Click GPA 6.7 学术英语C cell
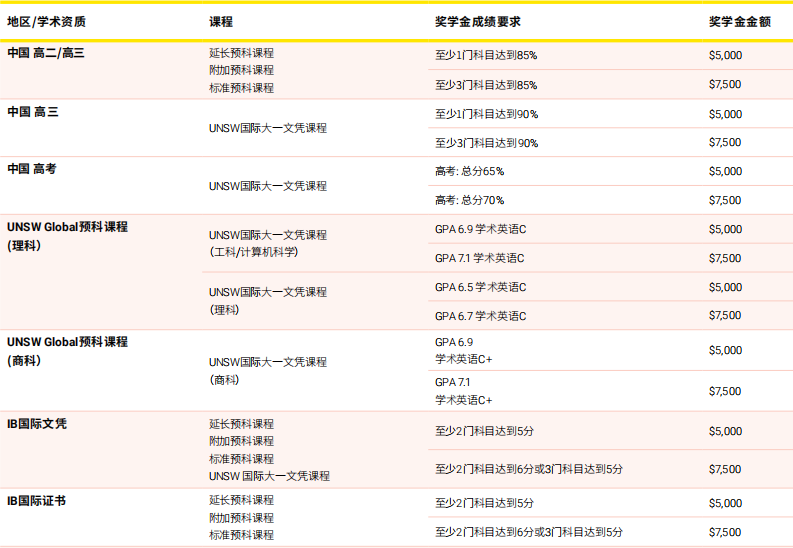 [480, 316]
